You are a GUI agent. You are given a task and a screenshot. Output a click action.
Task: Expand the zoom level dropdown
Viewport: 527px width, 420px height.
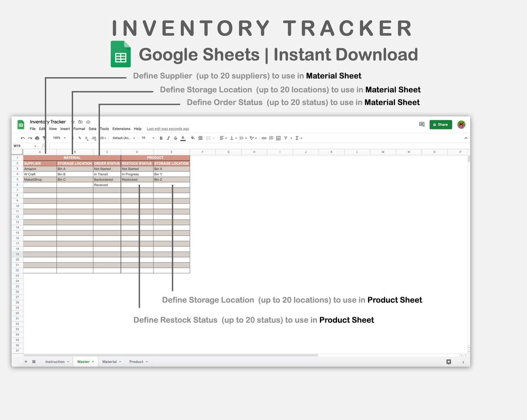pos(58,138)
